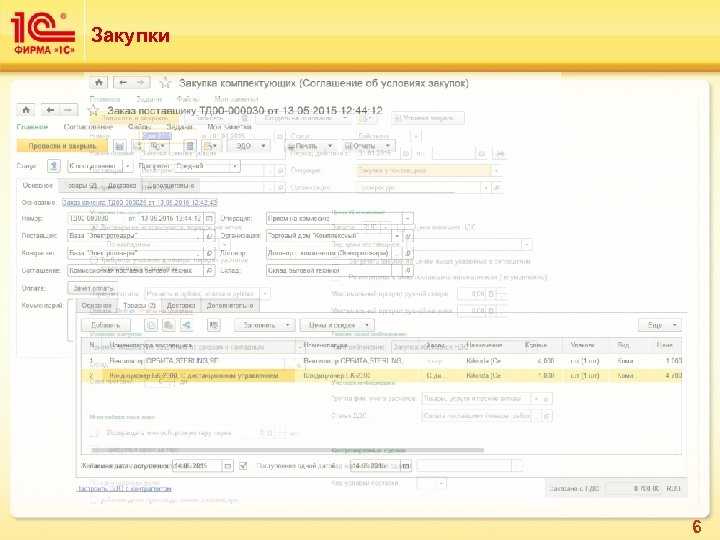Screen dimensions: 720x540
Task: Open the Печать dropdown
Action: [310, 146]
